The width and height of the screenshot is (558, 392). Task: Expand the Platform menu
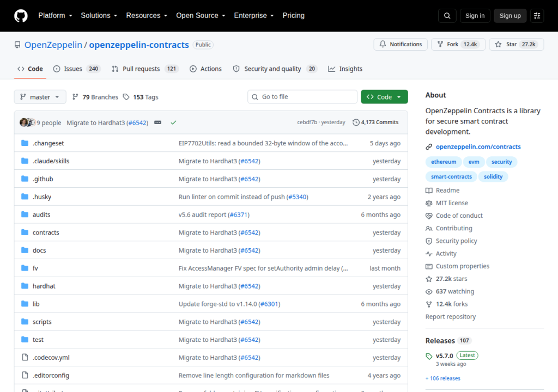point(55,16)
